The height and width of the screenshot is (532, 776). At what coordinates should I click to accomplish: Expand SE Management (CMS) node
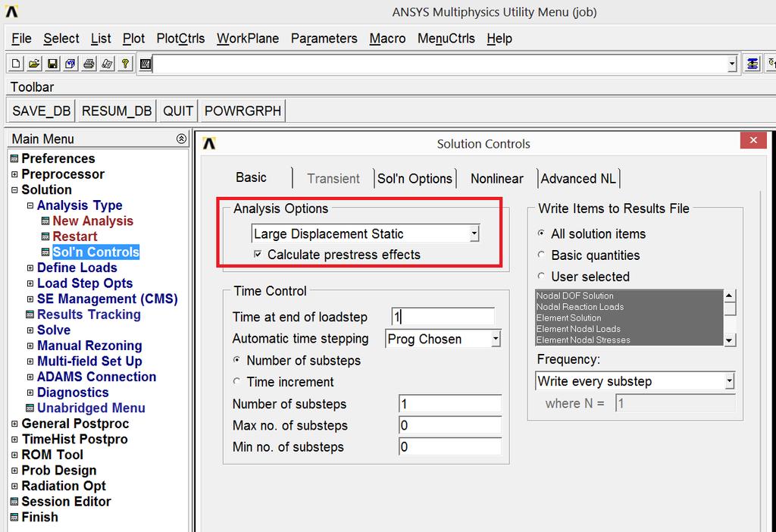30,299
